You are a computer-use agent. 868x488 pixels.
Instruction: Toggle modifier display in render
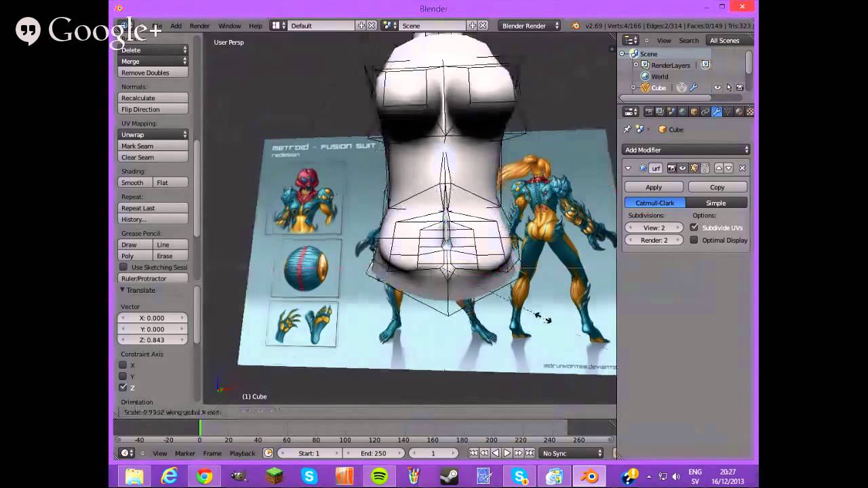point(671,168)
